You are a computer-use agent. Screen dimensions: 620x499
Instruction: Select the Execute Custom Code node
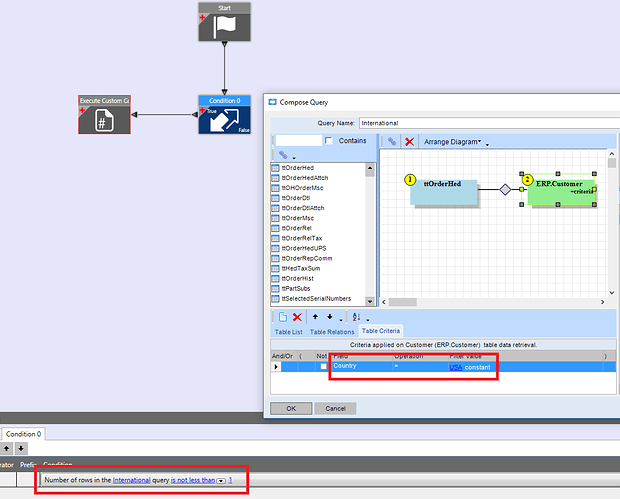point(104,115)
